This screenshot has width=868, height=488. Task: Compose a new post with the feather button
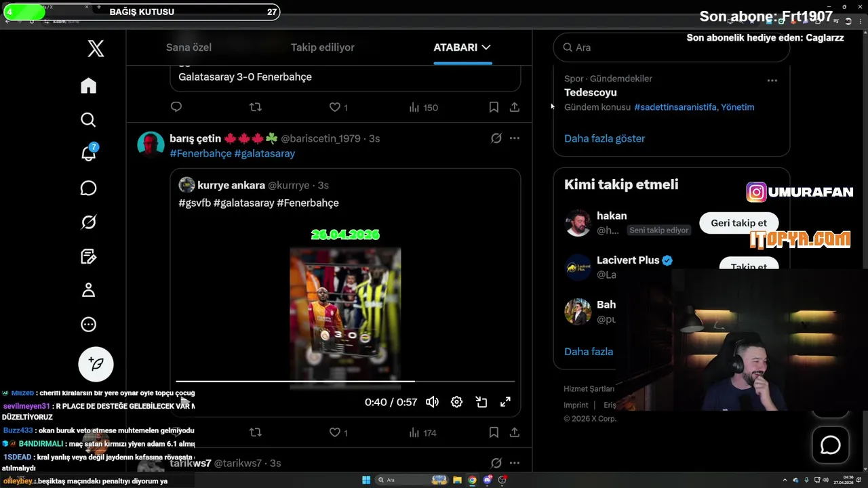96,364
